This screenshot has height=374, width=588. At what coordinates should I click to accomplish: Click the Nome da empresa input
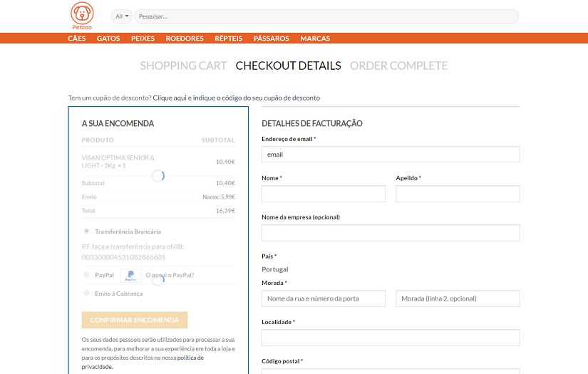point(391,233)
